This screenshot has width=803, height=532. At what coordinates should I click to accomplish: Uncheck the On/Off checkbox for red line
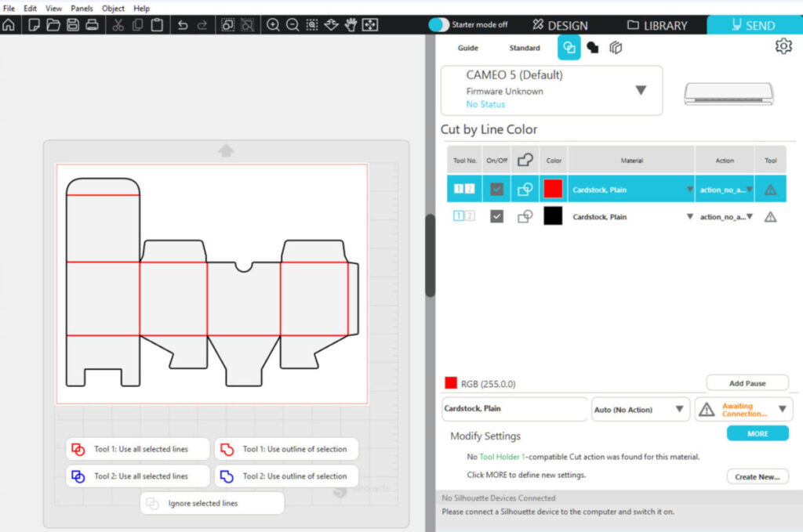[x=497, y=189]
